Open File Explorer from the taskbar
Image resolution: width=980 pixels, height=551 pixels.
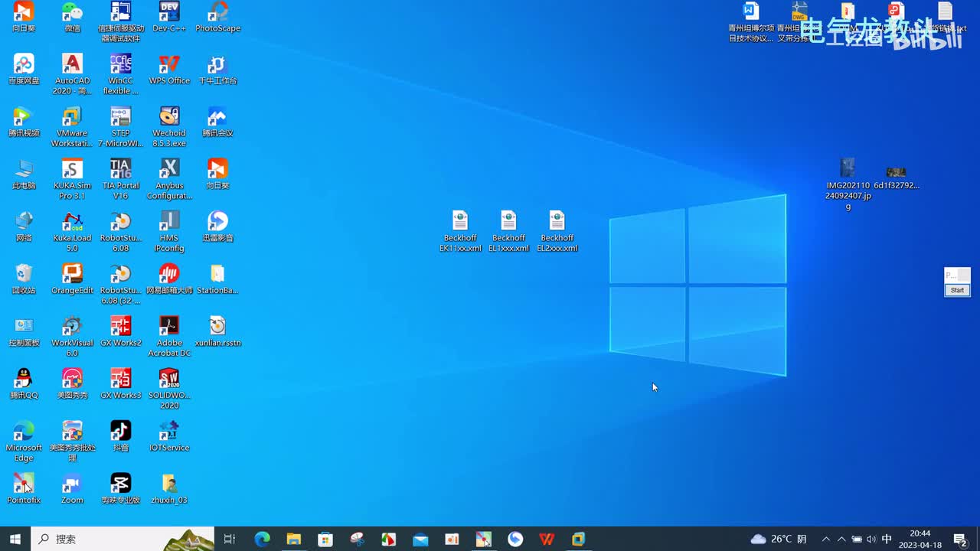[293, 539]
